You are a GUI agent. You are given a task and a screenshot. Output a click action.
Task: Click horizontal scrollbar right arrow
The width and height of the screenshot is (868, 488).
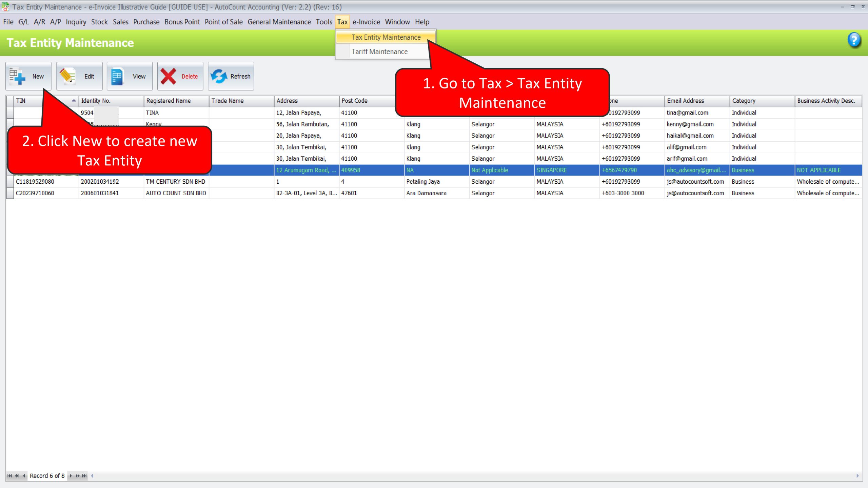click(x=857, y=476)
